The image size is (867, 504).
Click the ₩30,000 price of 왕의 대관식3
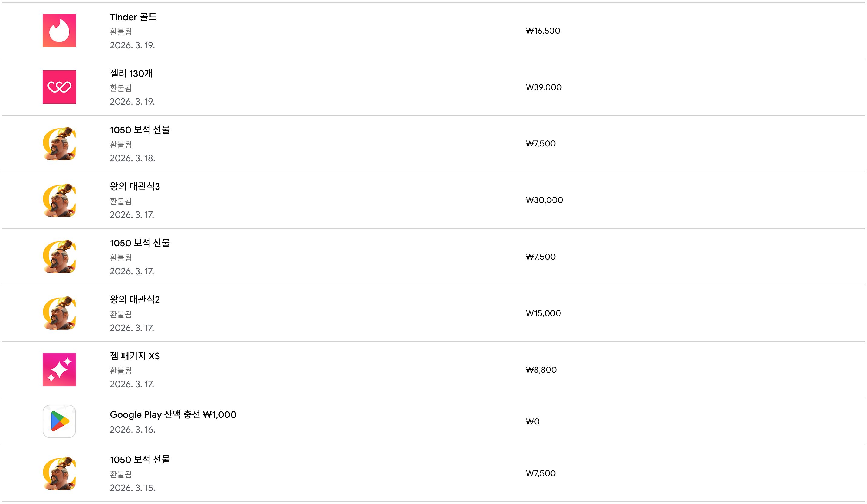click(544, 200)
